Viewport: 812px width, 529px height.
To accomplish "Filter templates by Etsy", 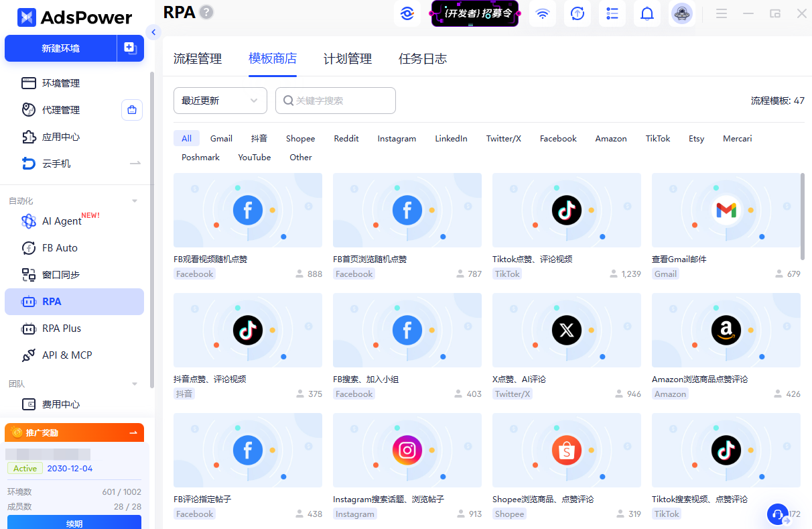I will pos(697,138).
